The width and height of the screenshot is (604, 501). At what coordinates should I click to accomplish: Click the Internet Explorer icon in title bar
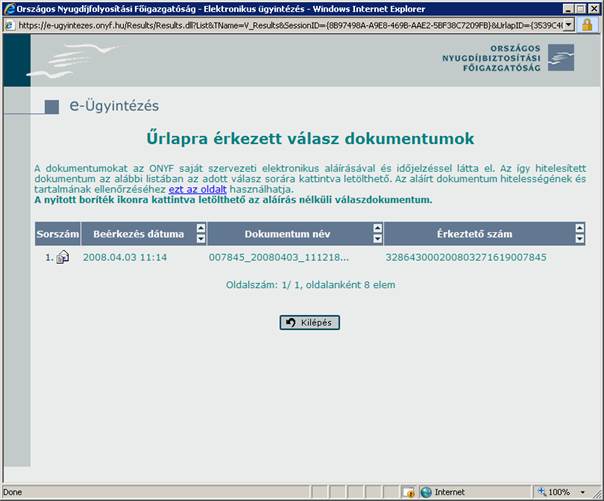click(x=9, y=8)
